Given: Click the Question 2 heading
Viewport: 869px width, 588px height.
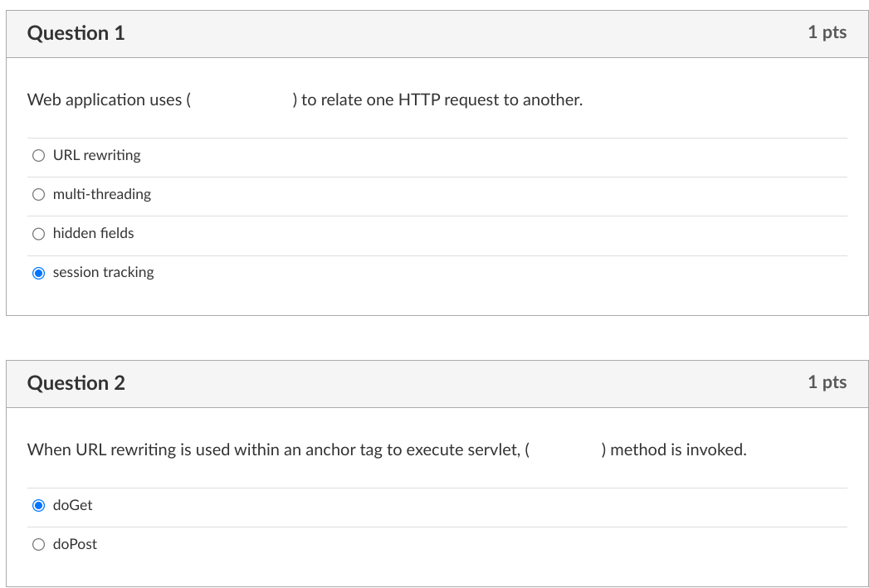Looking at the screenshot, I should point(76,383).
